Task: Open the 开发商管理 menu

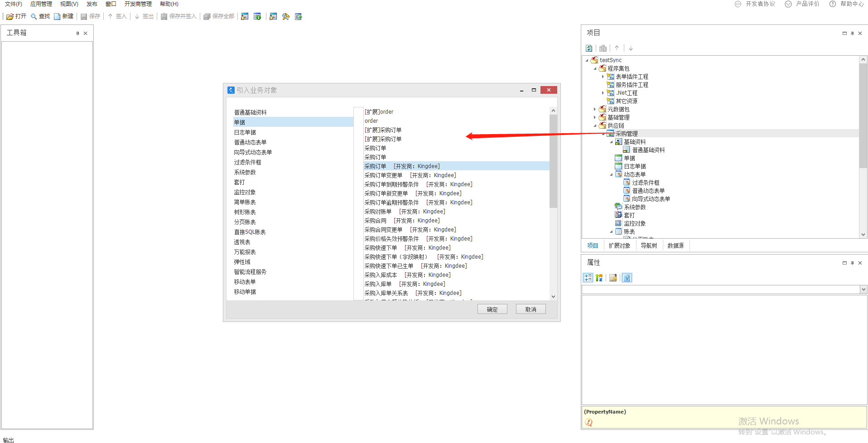Action: click(x=138, y=4)
